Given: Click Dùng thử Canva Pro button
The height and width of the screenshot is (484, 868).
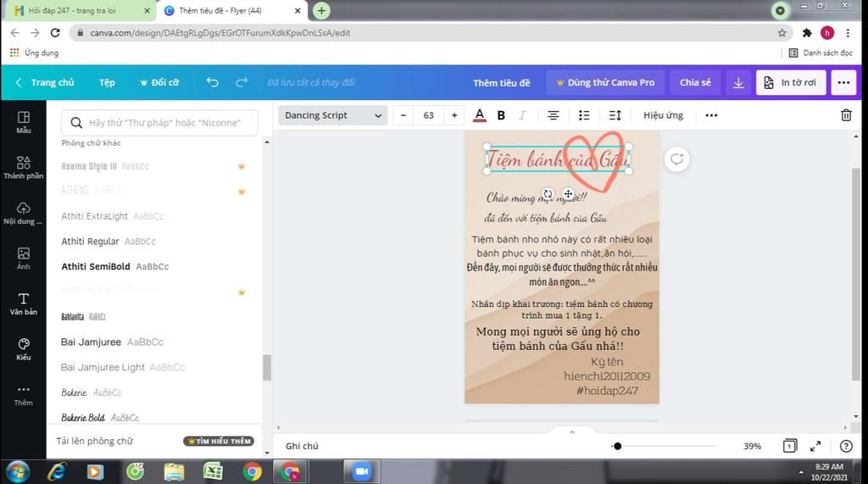Looking at the screenshot, I should point(605,82).
